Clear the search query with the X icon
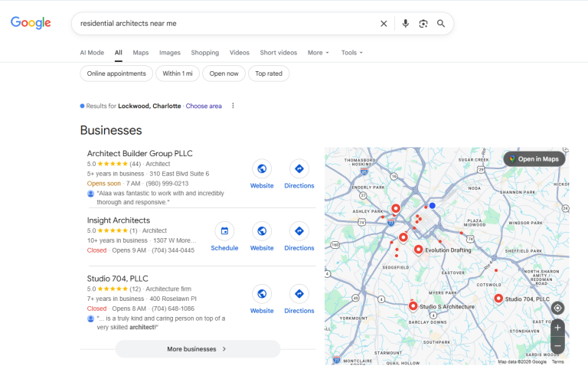 pyautogui.click(x=384, y=24)
